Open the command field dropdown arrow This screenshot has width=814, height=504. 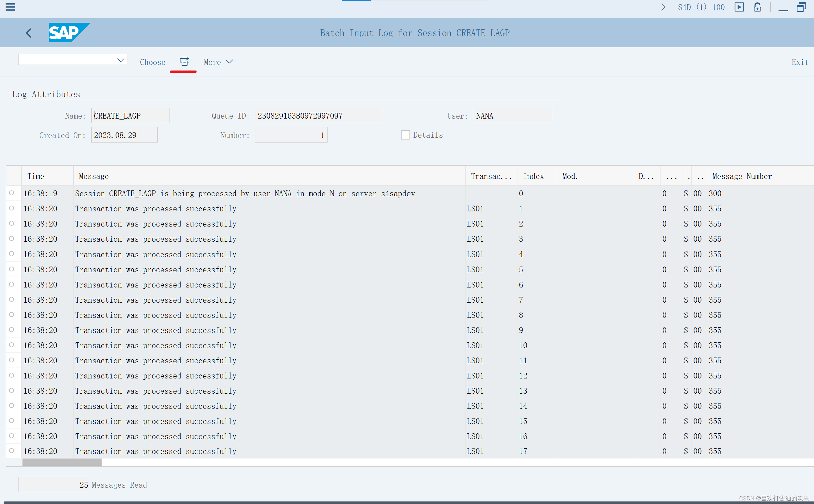pyautogui.click(x=121, y=60)
